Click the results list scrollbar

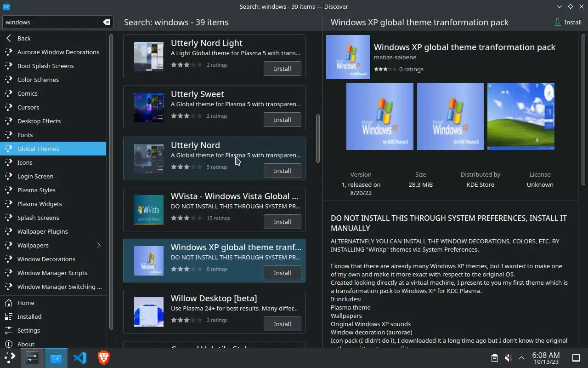pos(317,138)
